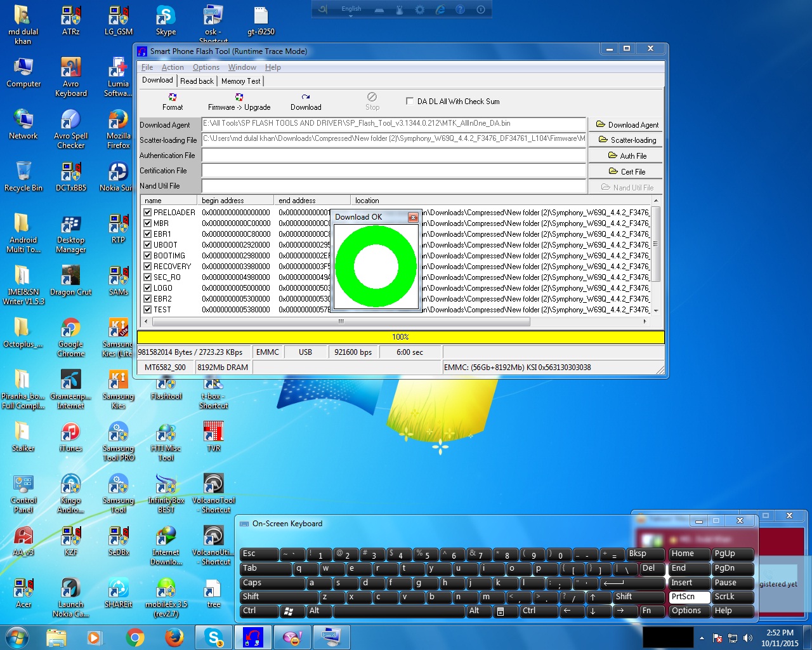812x650 pixels.
Task: Uncheck the SEC_RO partition
Action: click(x=147, y=277)
